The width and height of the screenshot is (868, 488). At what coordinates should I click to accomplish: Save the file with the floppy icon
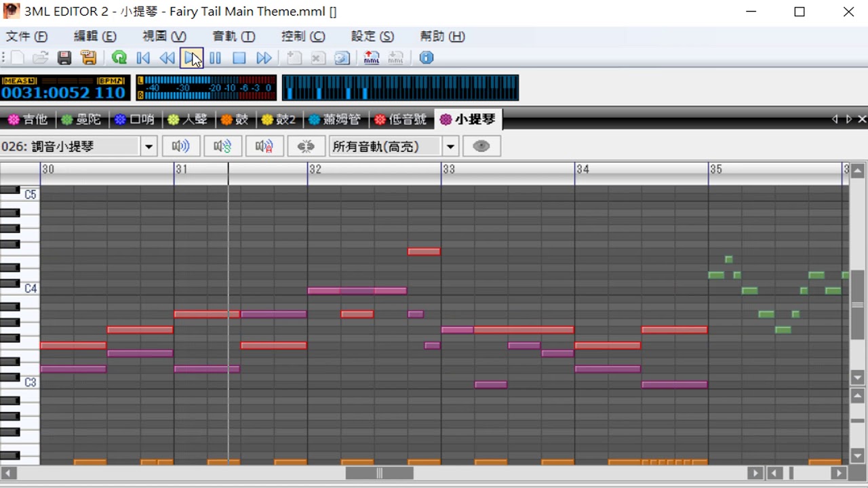click(64, 58)
